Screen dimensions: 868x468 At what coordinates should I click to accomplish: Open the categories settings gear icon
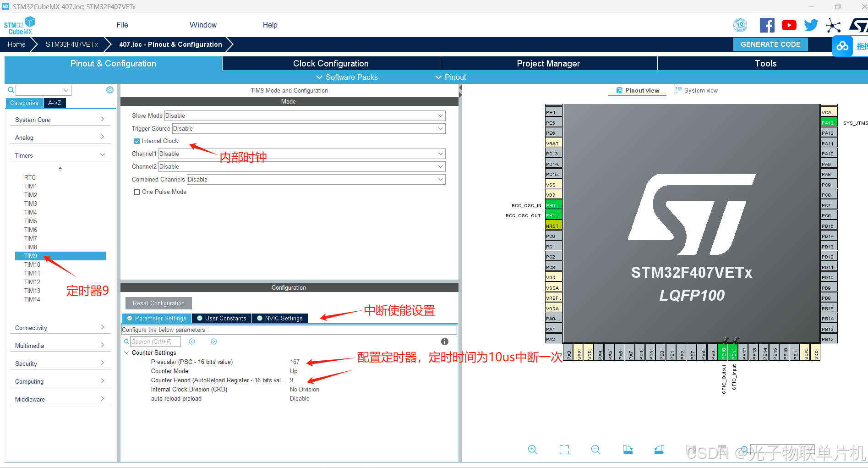point(110,90)
